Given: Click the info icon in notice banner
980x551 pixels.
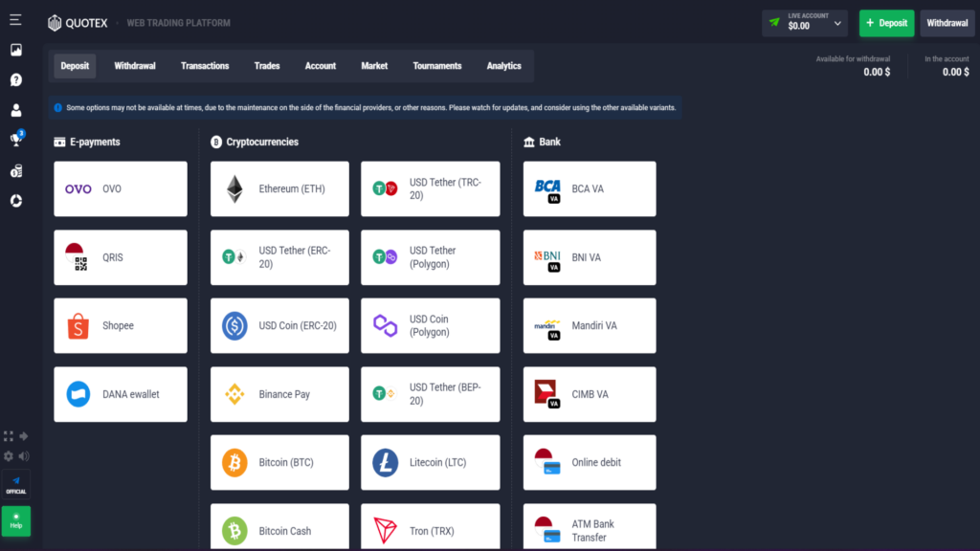Looking at the screenshot, I should click(58, 107).
